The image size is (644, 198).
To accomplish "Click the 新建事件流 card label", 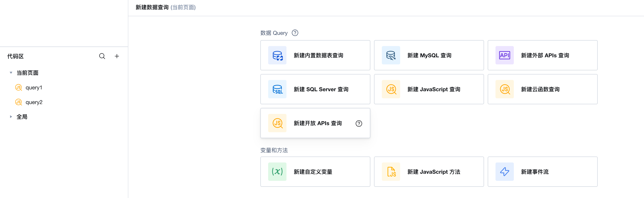I will pos(535,172).
